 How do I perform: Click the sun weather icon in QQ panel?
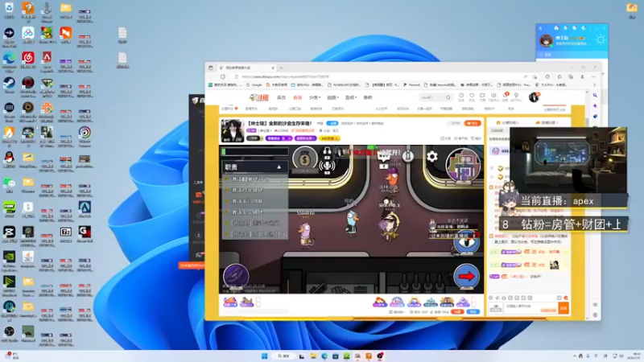[x=600, y=39]
